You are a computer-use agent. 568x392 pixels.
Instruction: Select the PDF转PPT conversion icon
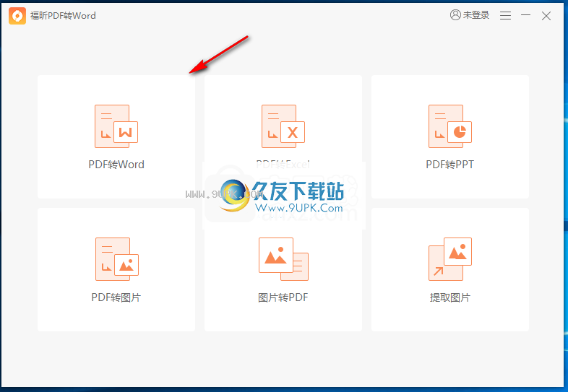click(450, 126)
